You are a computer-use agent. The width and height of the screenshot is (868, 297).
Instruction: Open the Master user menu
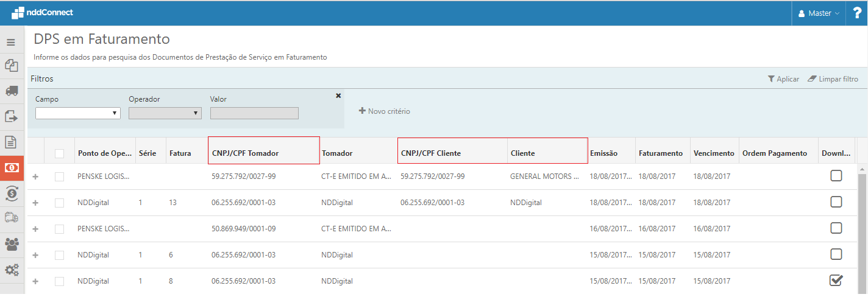point(818,13)
